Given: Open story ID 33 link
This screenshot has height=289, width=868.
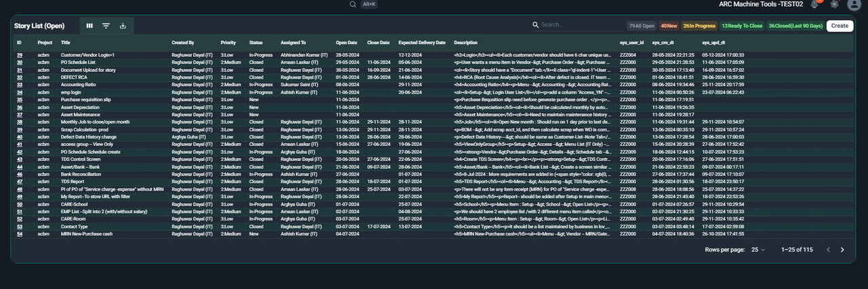Looking at the screenshot, I should coord(20,85).
